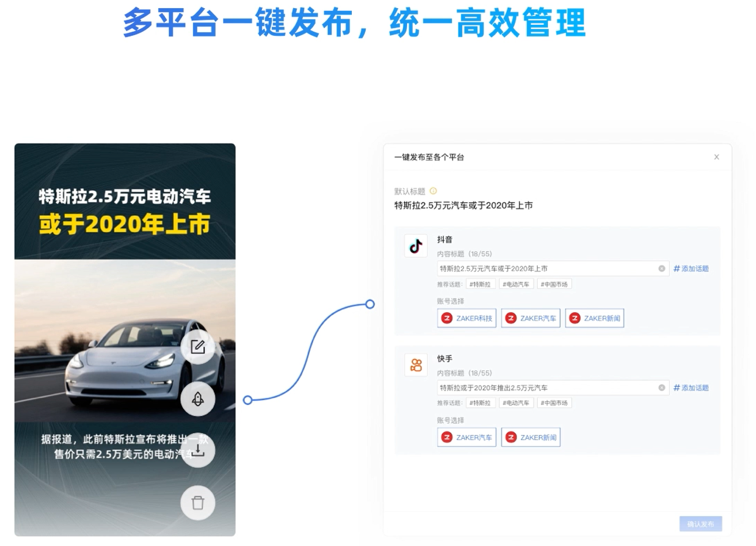Click the rocket publish icon on video card
The image size is (756, 546).
coord(197,399)
